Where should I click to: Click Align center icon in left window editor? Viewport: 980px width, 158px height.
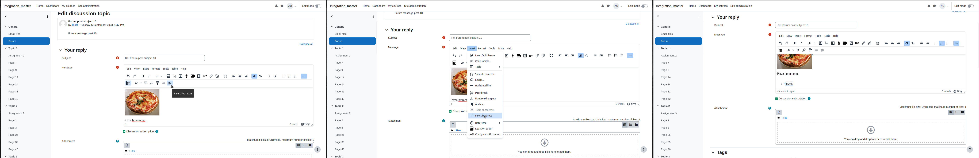tap(240, 76)
